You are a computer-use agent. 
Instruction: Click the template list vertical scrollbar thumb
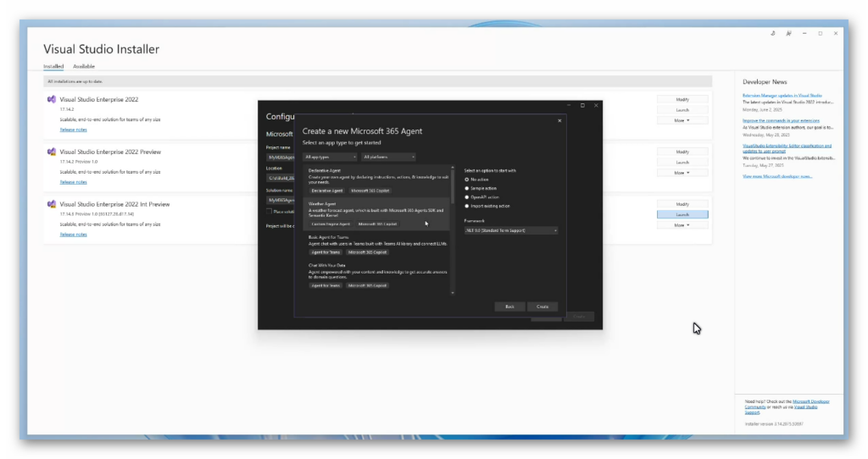(x=453, y=186)
